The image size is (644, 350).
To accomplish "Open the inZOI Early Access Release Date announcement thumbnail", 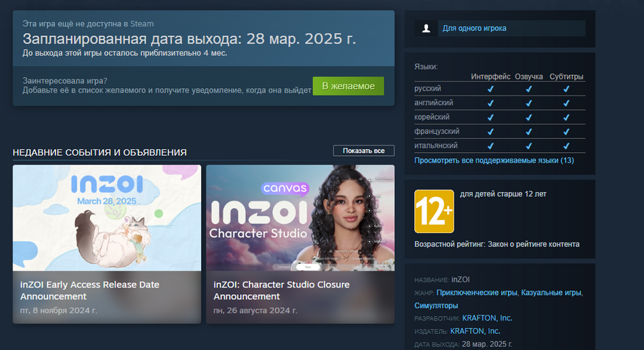I will [106, 218].
